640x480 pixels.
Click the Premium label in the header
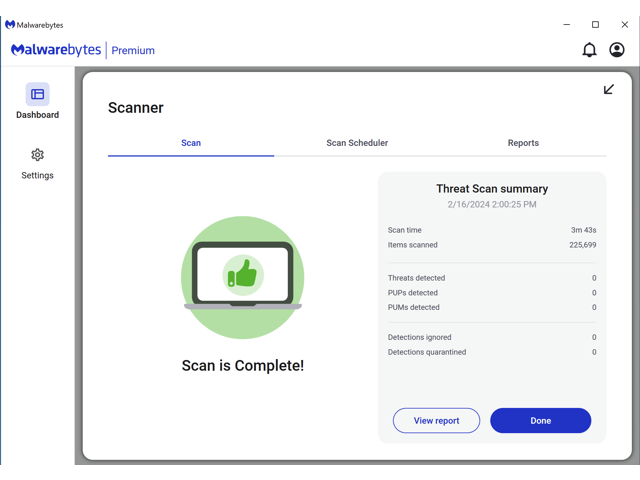pyautogui.click(x=133, y=50)
